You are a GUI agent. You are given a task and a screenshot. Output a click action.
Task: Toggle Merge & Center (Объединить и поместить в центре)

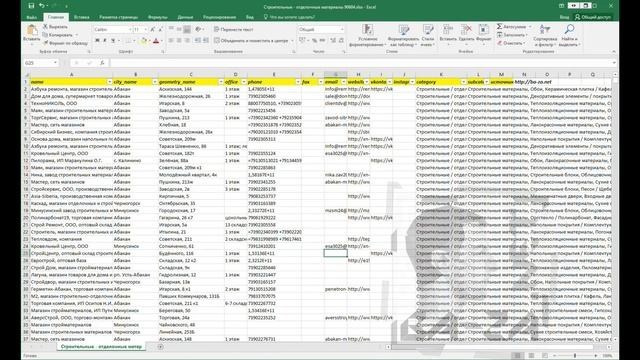click(251, 40)
